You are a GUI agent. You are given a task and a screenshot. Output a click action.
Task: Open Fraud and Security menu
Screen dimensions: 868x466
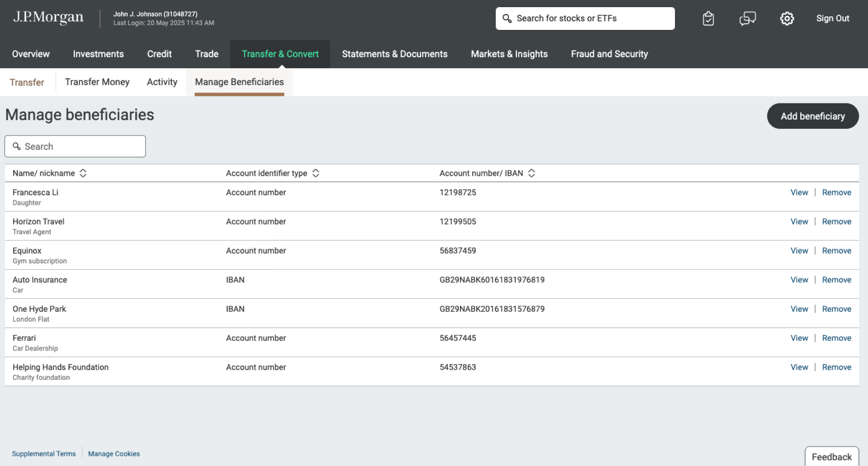[610, 54]
